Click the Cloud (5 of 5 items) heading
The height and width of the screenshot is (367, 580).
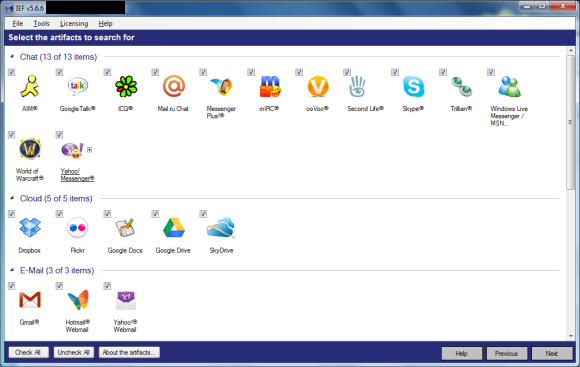(56, 199)
